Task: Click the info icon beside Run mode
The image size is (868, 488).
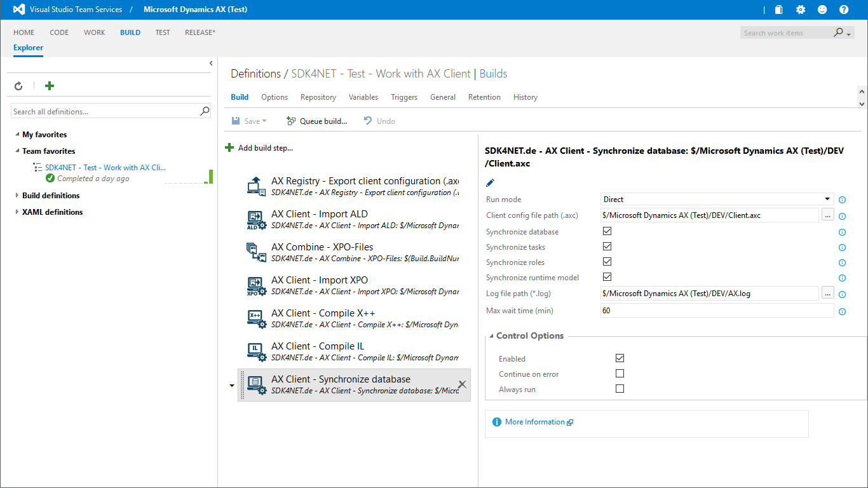Action: tap(843, 200)
